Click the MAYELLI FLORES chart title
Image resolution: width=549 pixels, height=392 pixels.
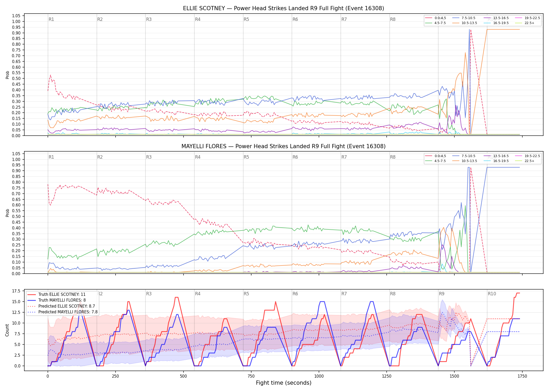(x=283, y=146)
